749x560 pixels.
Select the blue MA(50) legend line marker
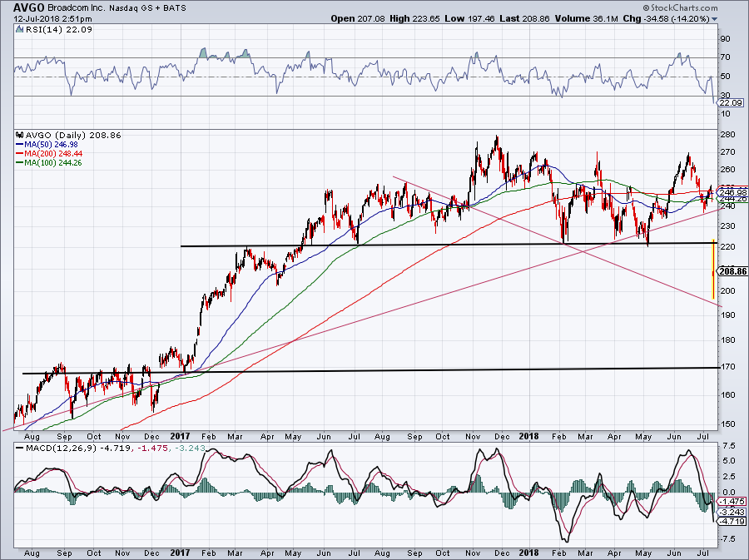pyautogui.click(x=19, y=144)
